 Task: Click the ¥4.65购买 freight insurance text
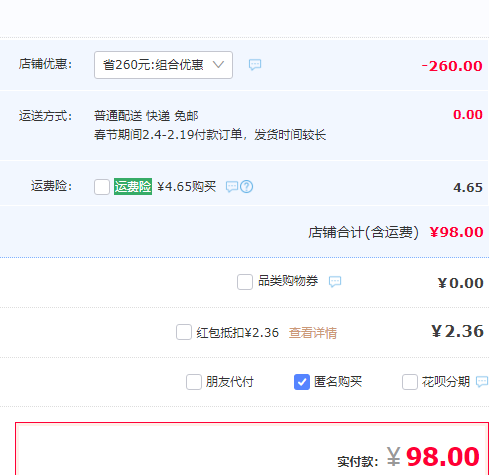187,187
